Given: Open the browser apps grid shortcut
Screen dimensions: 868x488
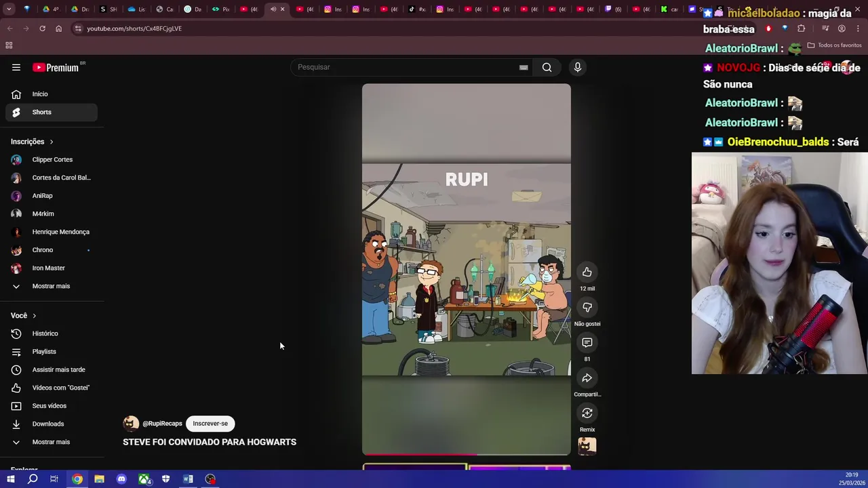Looking at the screenshot, I should (x=9, y=45).
